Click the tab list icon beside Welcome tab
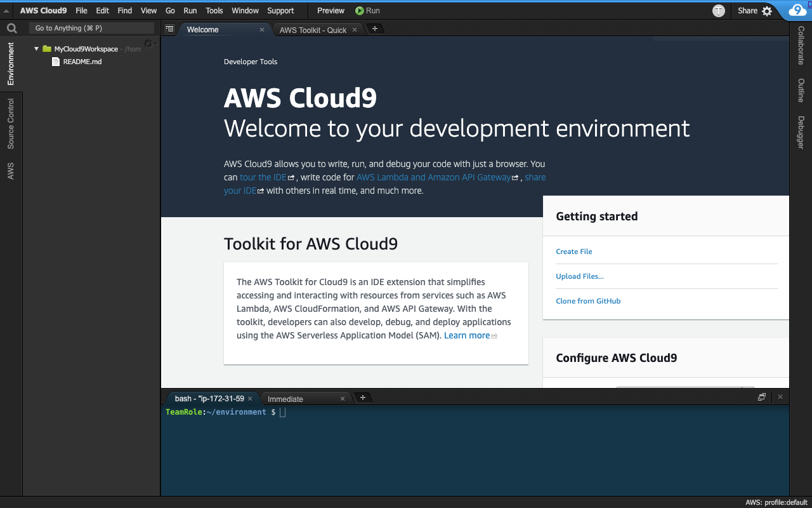The image size is (812, 508). pyautogui.click(x=169, y=29)
